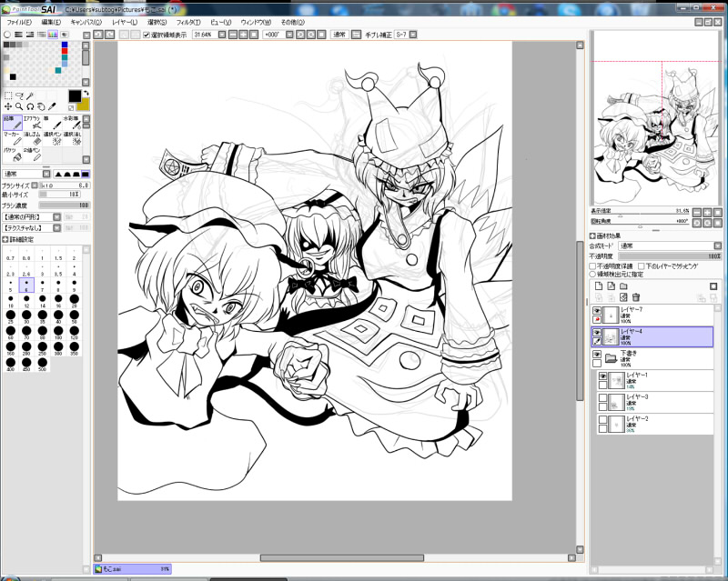Expand the 画材効果 section
The width and height of the screenshot is (728, 581).
(x=592, y=235)
